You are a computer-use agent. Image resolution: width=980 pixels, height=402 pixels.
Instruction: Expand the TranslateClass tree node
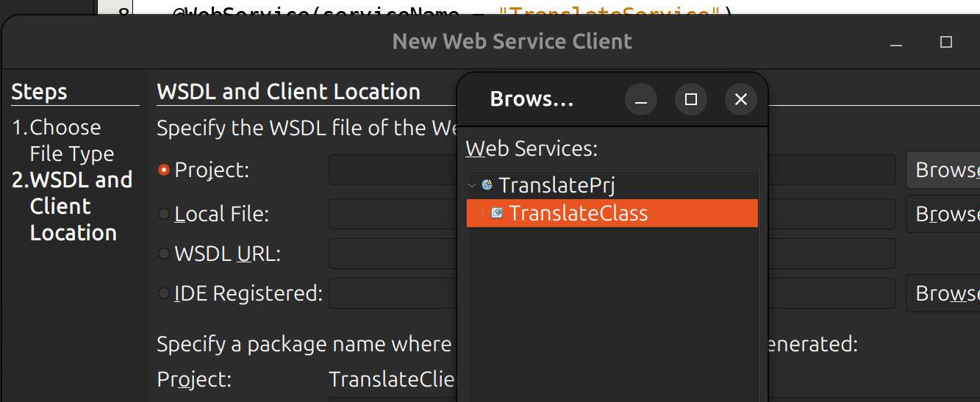tap(482, 213)
